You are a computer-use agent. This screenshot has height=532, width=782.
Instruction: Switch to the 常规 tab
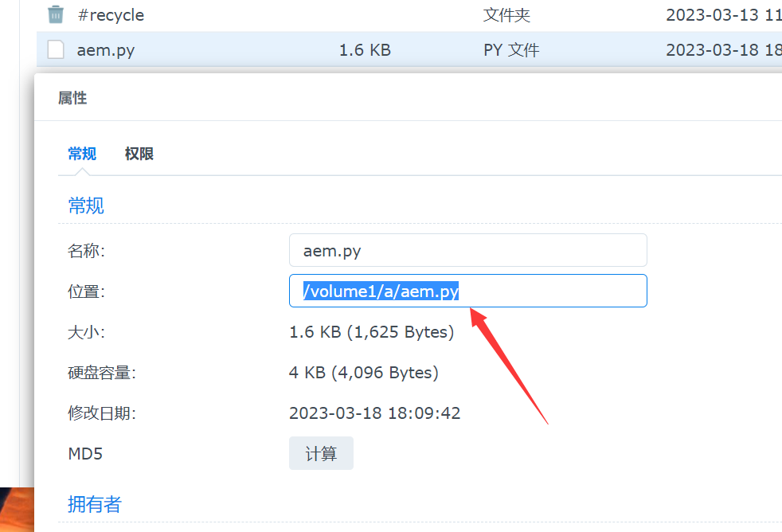pos(82,154)
